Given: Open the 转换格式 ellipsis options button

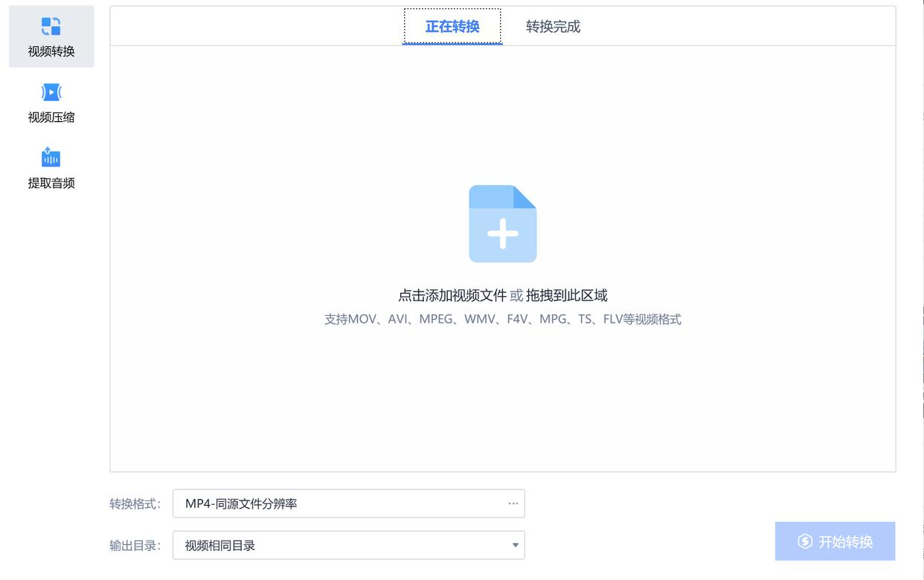Looking at the screenshot, I should (x=513, y=503).
